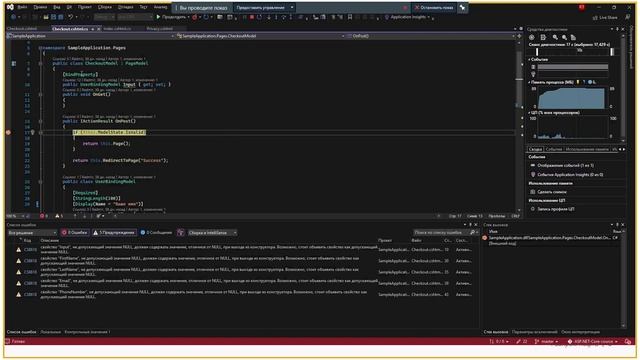The width and height of the screenshot is (640, 360).
Task: Toggle the 0 Сообщений messages filter
Action: click(156, 232)
